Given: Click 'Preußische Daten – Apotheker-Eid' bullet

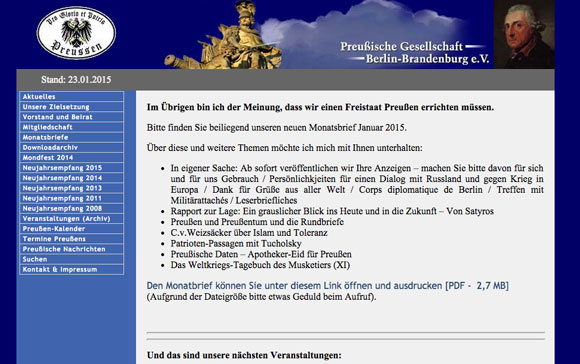Looking at the screenshot, I should click(261, 254).
